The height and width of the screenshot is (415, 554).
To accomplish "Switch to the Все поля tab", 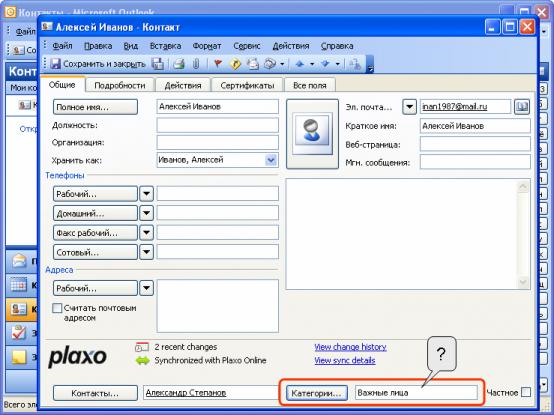I will 310,85.
